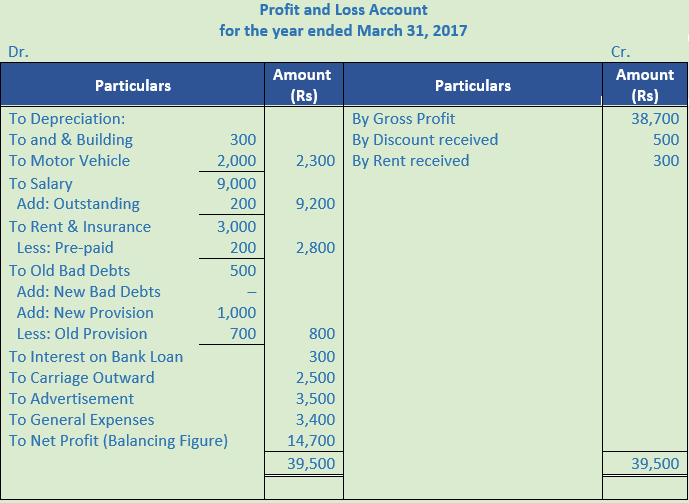
Task: Click the By Discount received entry
Action: [x=425, y=139]
